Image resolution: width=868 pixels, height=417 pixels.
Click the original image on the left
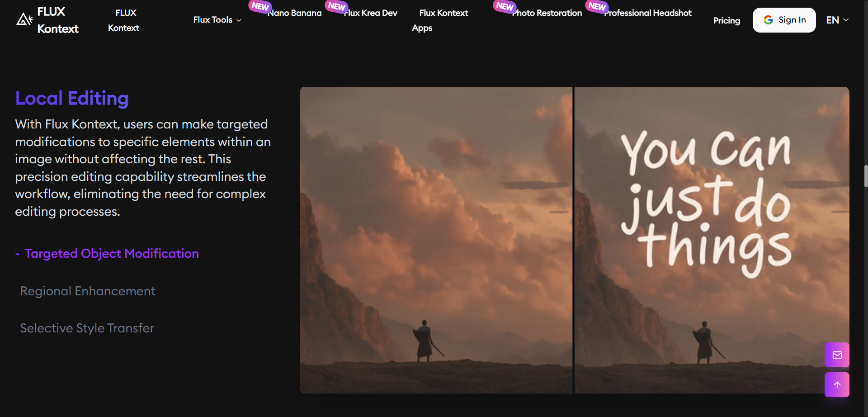[436, 240]
